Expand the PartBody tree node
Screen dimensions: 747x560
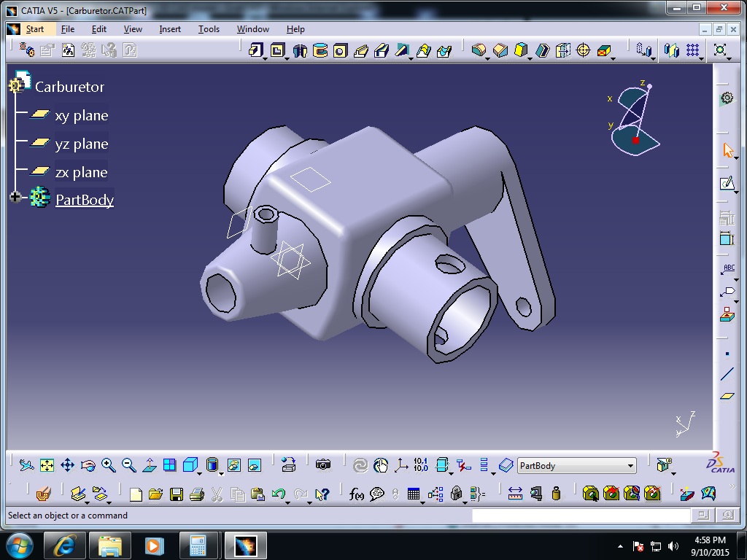(x=15, y=197)
